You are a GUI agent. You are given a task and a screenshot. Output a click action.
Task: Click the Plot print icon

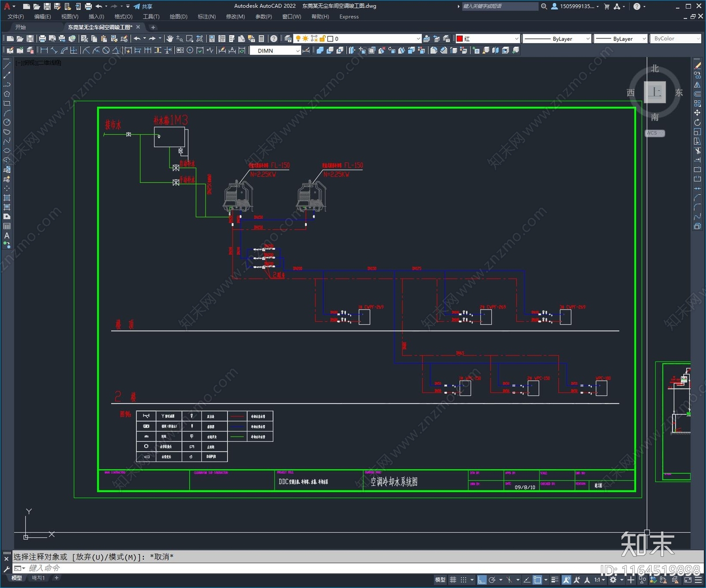coord(42,39)
